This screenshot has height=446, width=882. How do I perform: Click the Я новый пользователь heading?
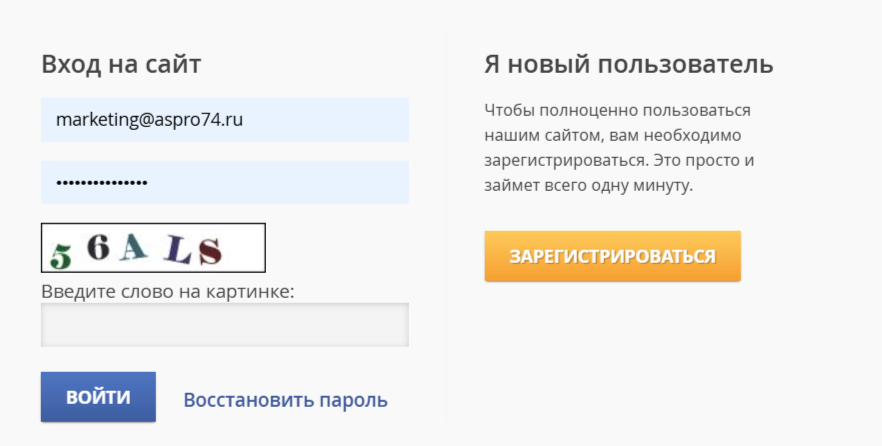(628, 65)
